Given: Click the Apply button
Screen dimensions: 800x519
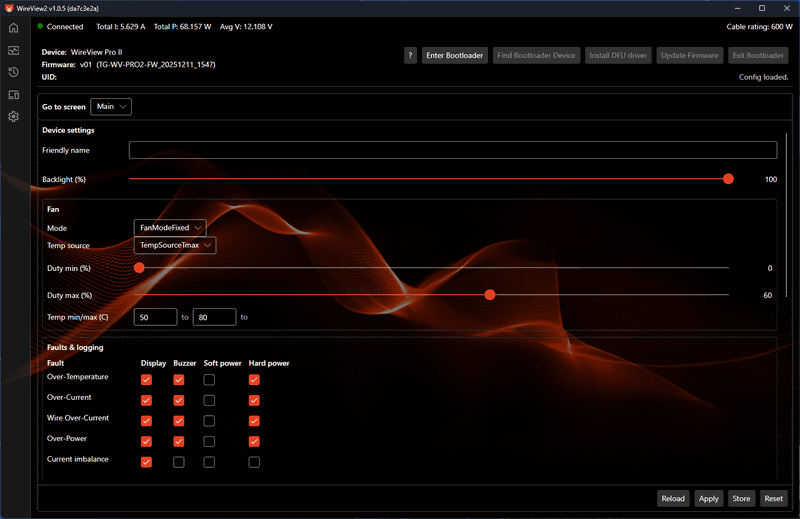Looking at the screenshot, I should click(x=709, y=499).
